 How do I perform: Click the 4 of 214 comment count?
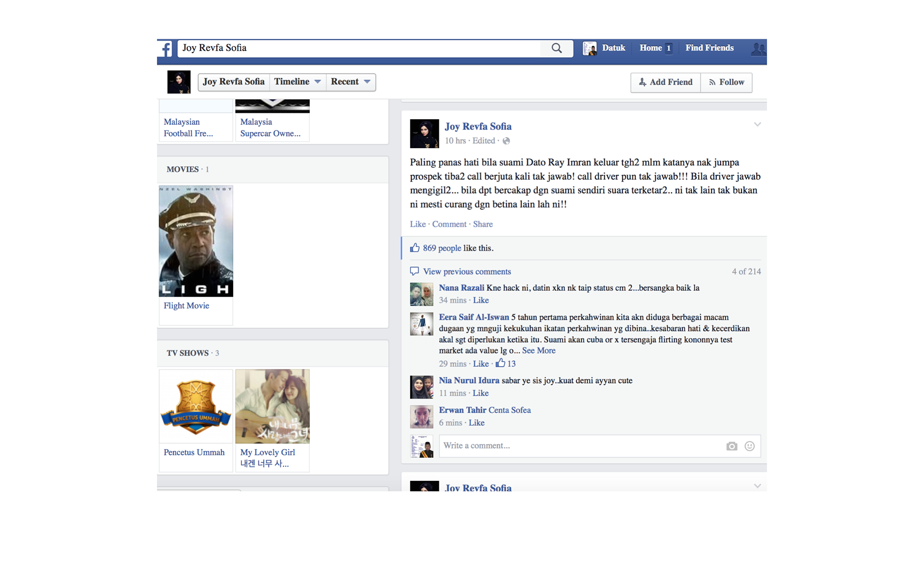[x=746, y=271]
